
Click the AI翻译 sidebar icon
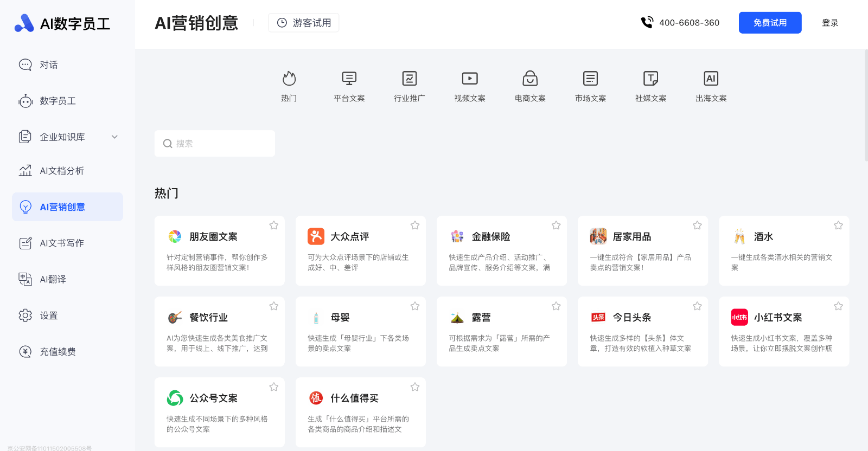[25, 279]
